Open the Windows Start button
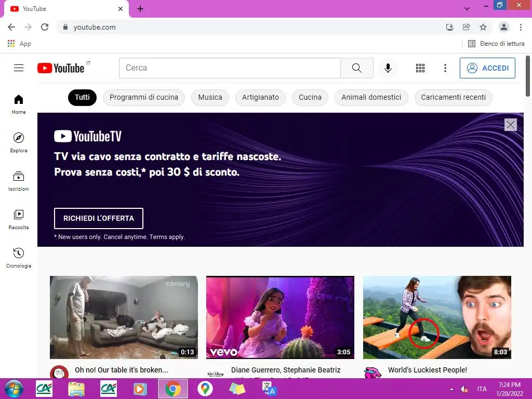Viewport: 532px width, 399px height. [14, 389]
